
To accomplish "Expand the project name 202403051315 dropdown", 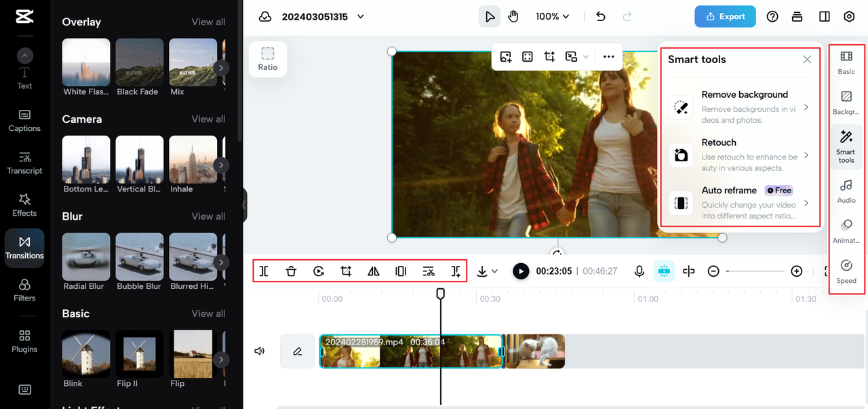I will tap(361, 17).
